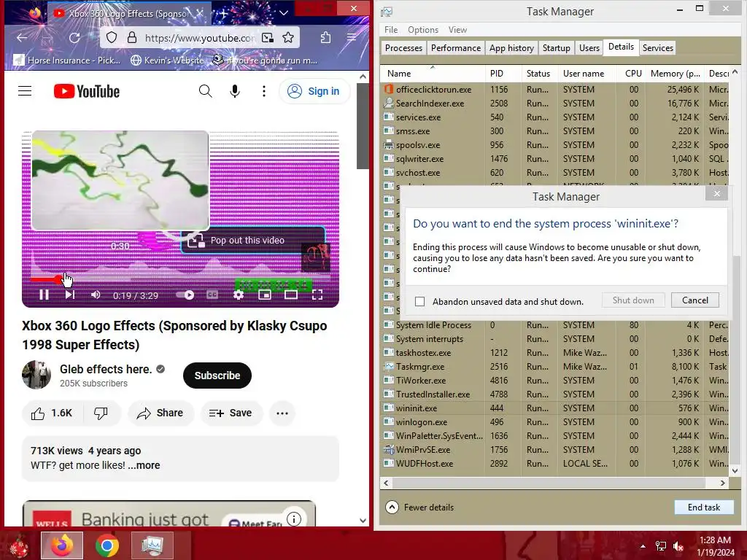Toggle video autoplay switch
Viewport: 747px width, 560px height.
tap(185, 295)
